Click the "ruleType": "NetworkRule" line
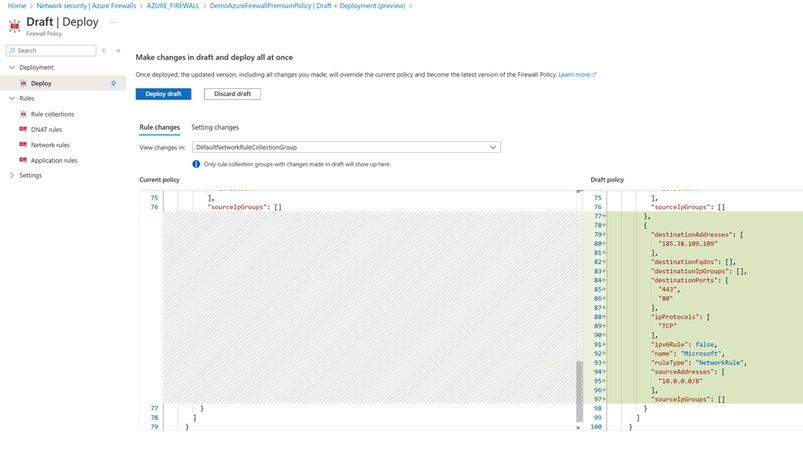Viewport: 803px width, 458px height. tap(699, 363)
